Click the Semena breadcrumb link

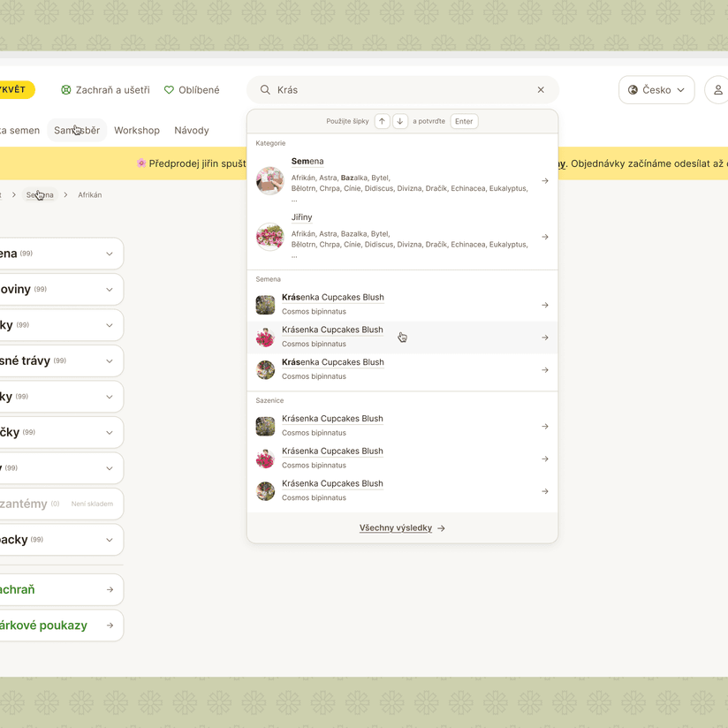(40, 195)
